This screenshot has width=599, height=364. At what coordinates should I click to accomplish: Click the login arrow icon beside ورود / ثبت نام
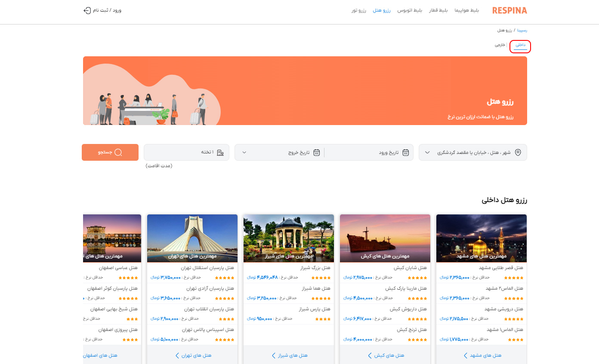point(87,10)
